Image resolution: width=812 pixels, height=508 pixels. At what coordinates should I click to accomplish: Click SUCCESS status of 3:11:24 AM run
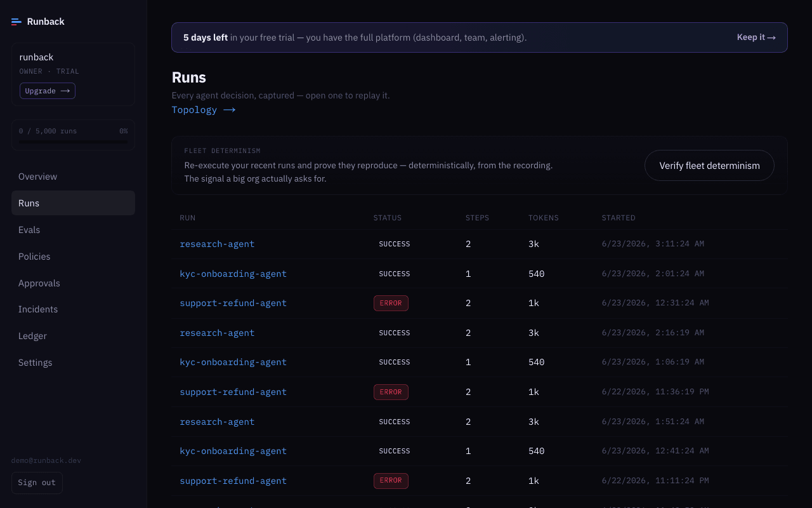395,244
